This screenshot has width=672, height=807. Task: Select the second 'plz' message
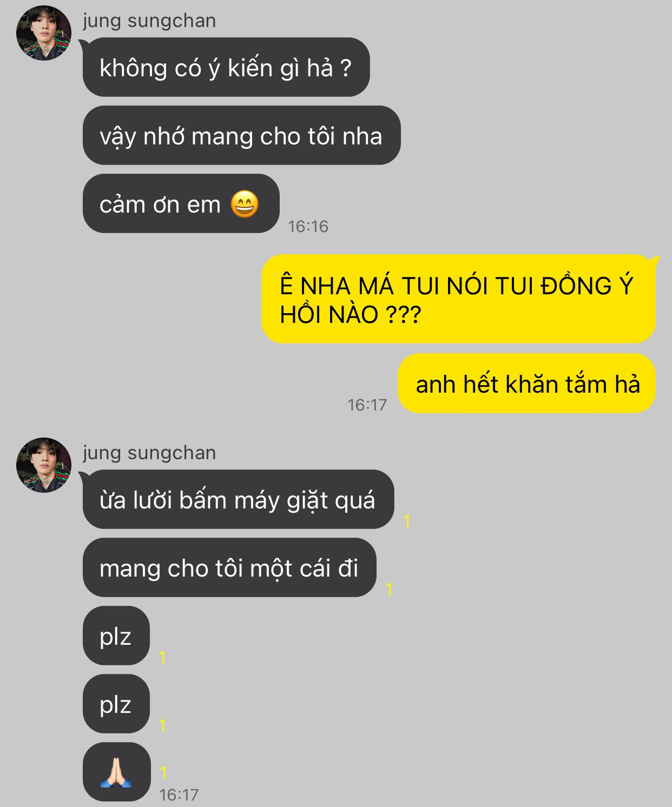116,704
